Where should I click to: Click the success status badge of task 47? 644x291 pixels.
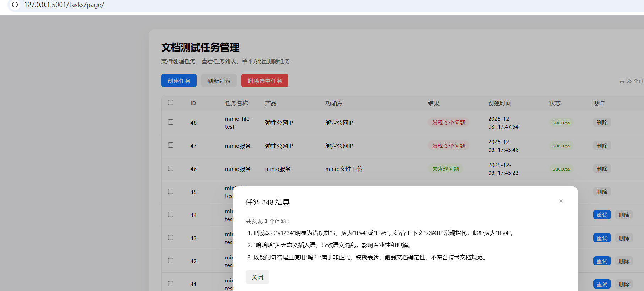(x=561, y=146)
